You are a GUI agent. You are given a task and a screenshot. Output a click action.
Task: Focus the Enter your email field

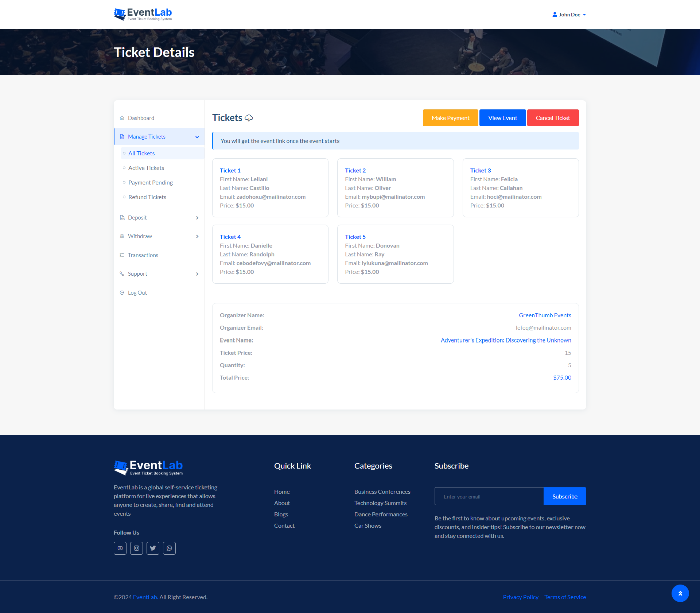click(489, 497)
